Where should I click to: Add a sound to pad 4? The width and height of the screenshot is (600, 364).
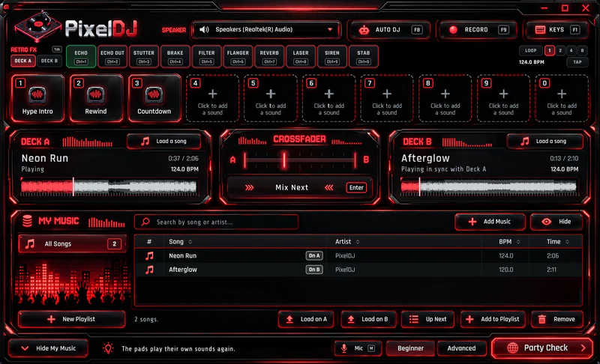click(212, 98)
